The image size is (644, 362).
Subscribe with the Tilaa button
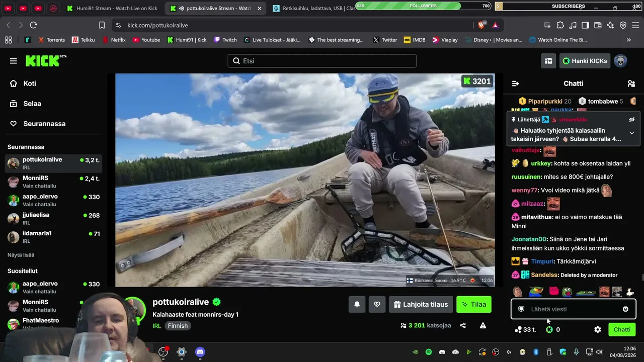pos(474,304)
